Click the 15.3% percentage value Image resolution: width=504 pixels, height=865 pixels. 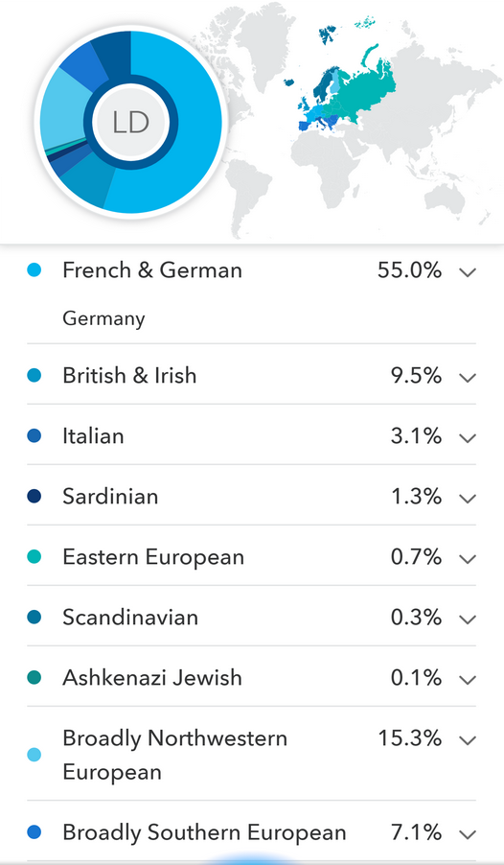pos(409,738)
